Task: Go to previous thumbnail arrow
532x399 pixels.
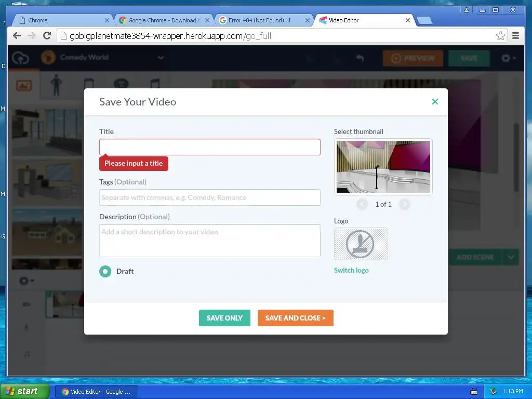Action: coord(362,204)
